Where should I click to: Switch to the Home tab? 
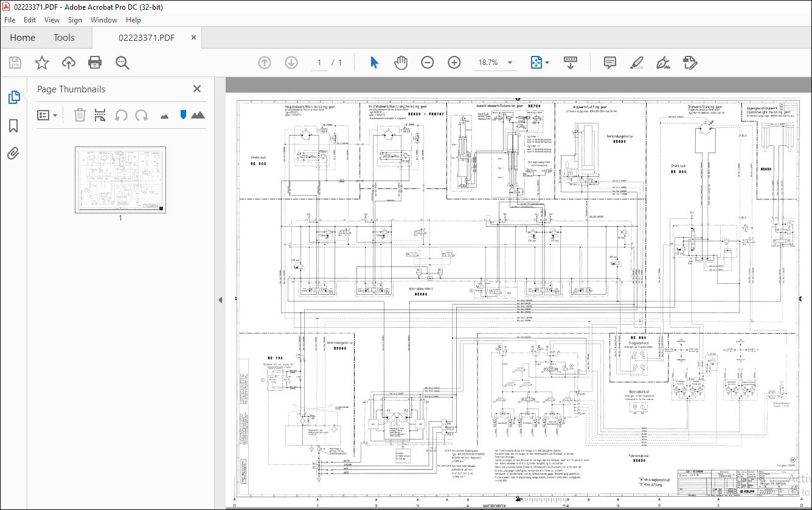coord(23,38)
